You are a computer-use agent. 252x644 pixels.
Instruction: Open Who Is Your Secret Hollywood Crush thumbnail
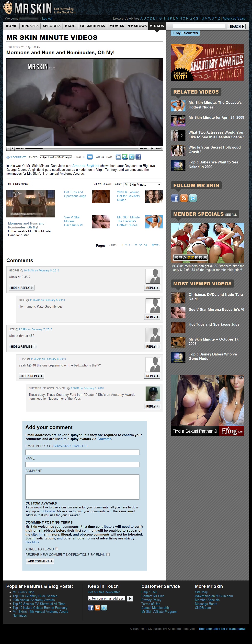point(178,150)
